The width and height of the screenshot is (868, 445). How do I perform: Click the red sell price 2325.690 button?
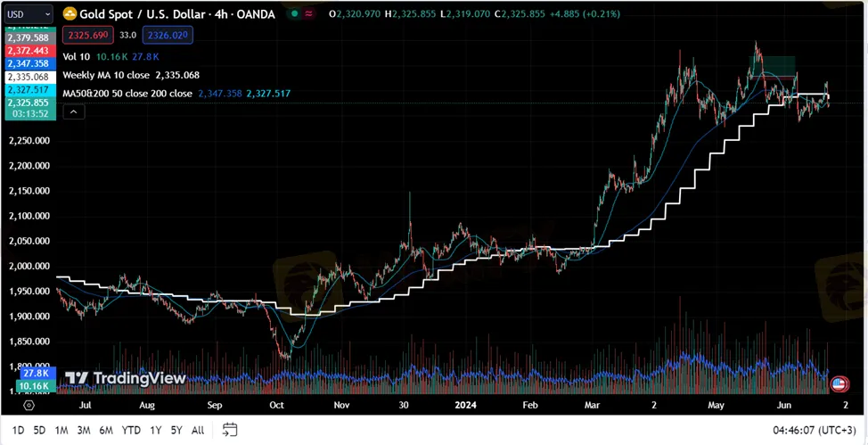pyautogui.click(x=88, y=36)
